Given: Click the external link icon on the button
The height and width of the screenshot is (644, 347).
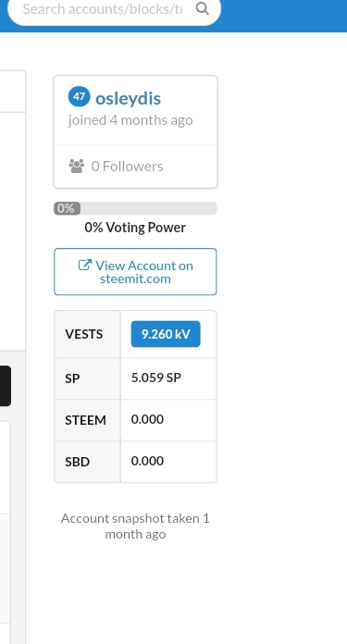Looking at the screenshot, I should tap(85, 265).
